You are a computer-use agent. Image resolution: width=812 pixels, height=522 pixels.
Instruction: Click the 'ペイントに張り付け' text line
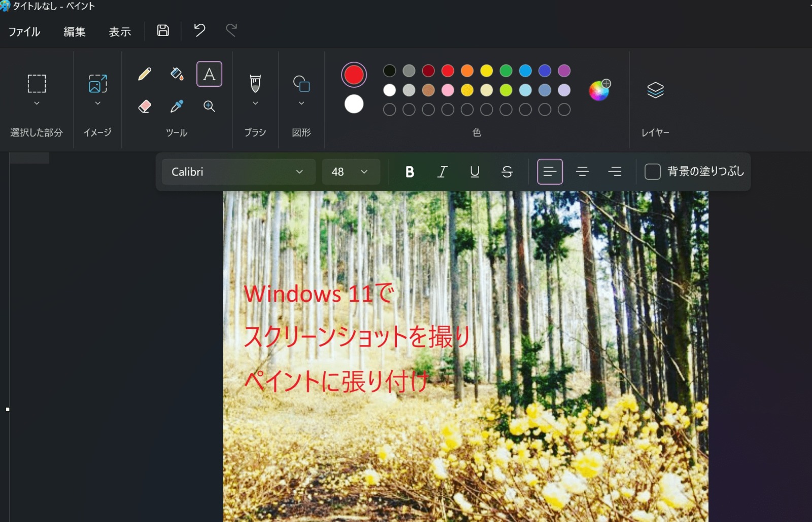[336, 381]
